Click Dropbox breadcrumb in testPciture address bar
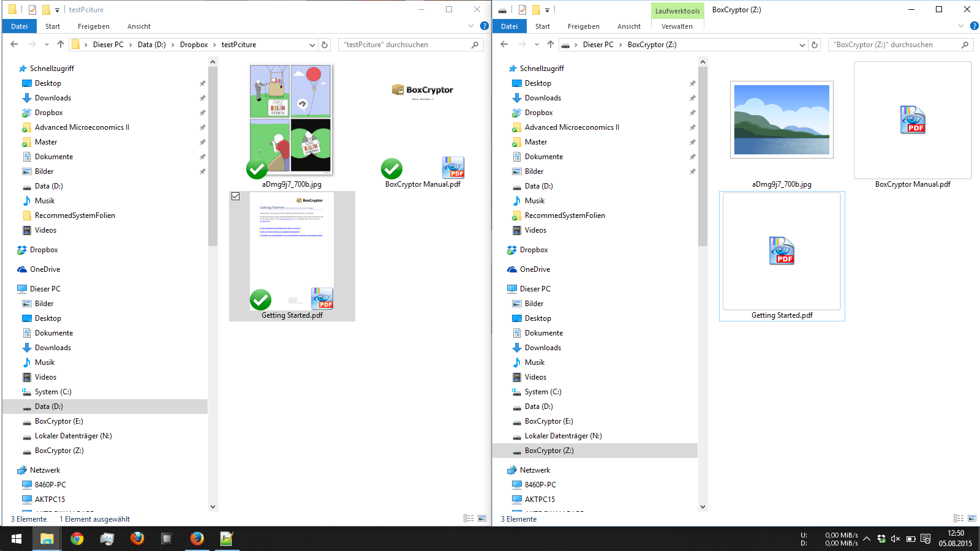The image size is (980, 551). click(x=194, y=45)
